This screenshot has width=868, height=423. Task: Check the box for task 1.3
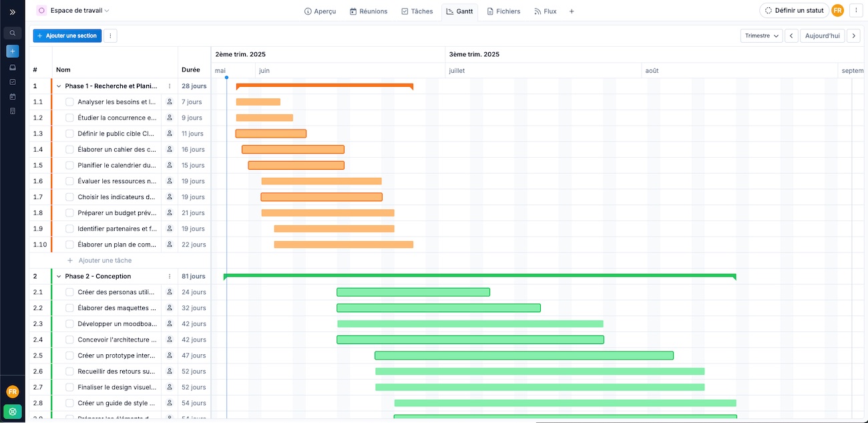coord(69,134)
